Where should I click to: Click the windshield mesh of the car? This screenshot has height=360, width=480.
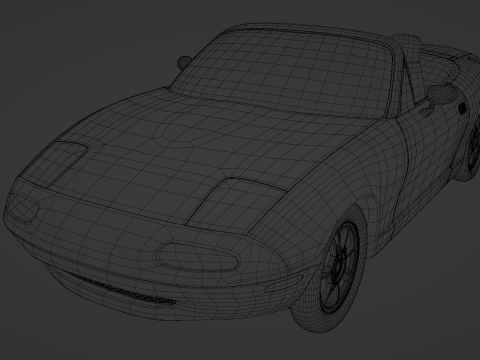point(283,72)
